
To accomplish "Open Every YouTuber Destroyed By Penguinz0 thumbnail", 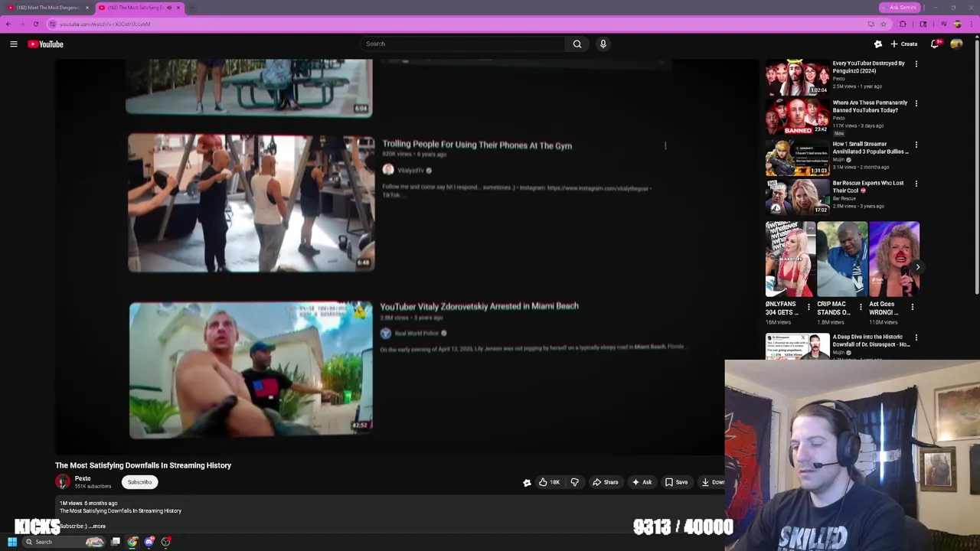I will point(797,77).
